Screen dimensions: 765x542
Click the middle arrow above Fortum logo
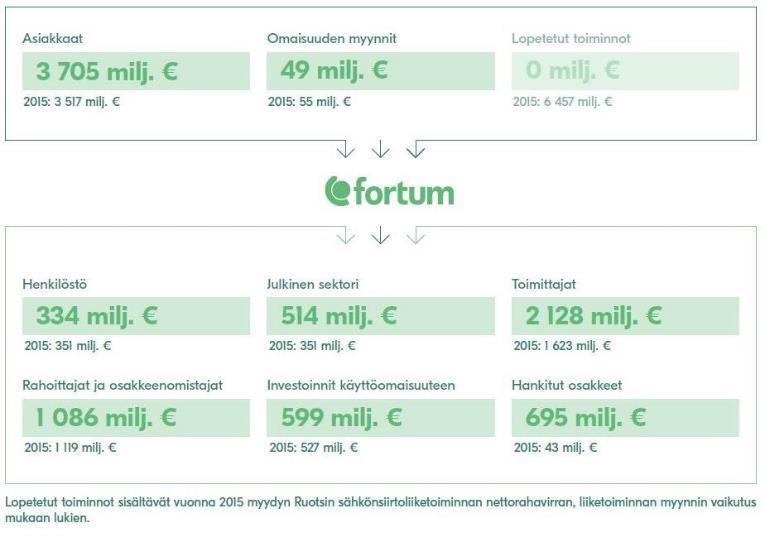point(381,149)
